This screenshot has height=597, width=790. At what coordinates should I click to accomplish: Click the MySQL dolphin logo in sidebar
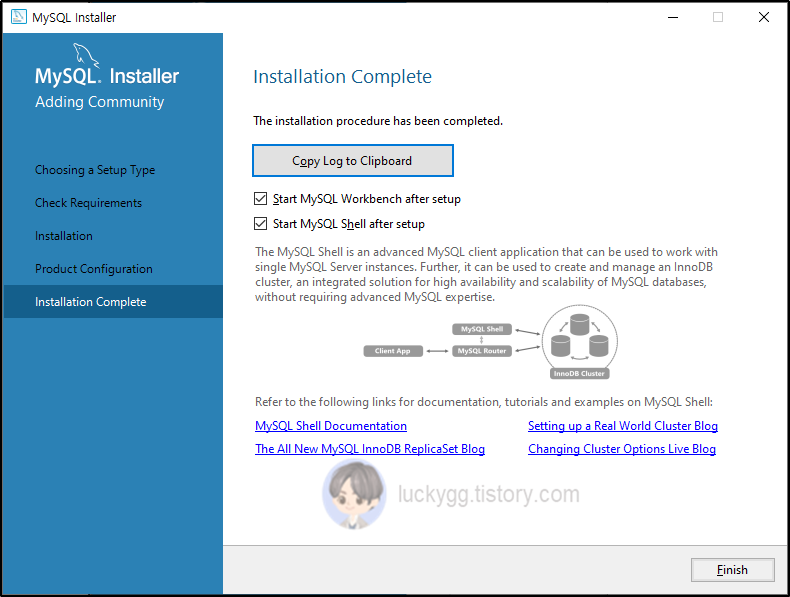coord(86,54)
